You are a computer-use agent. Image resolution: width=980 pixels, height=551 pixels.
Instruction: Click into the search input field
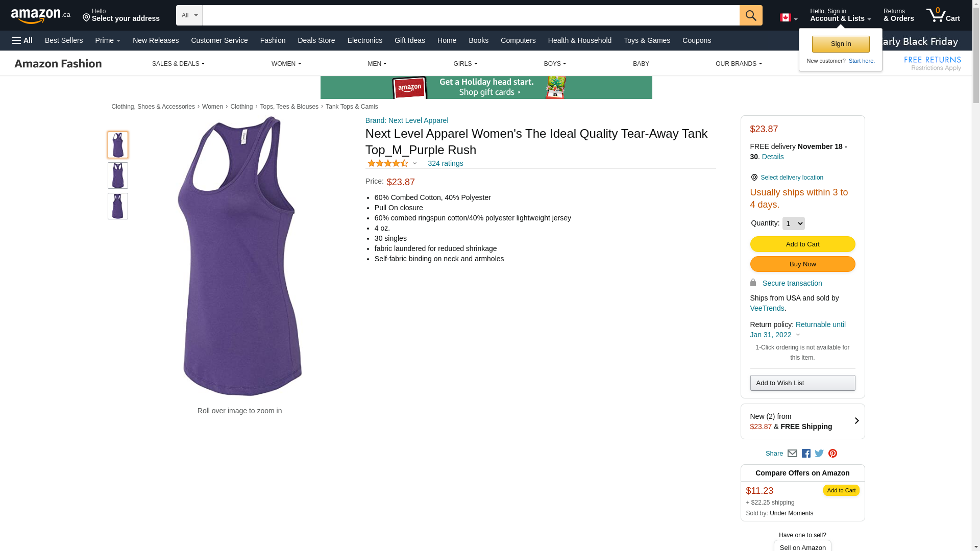coord(470,15)
